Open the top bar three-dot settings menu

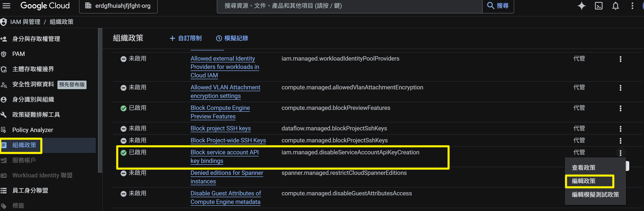click(632, 6)
